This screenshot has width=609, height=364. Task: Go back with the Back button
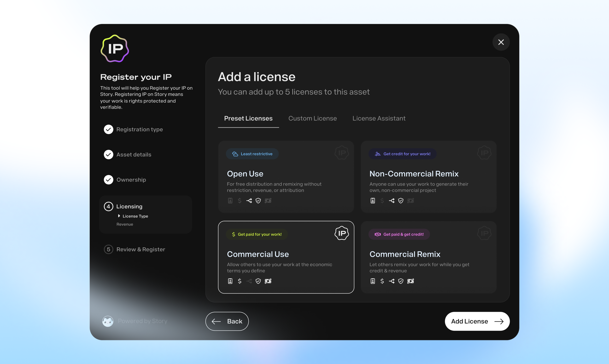click(x=227, y=321)
